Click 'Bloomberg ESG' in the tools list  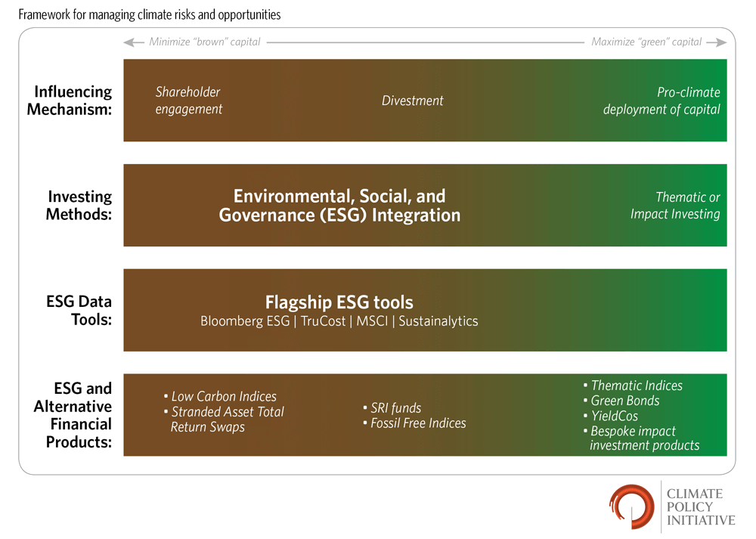coord(245,321)
